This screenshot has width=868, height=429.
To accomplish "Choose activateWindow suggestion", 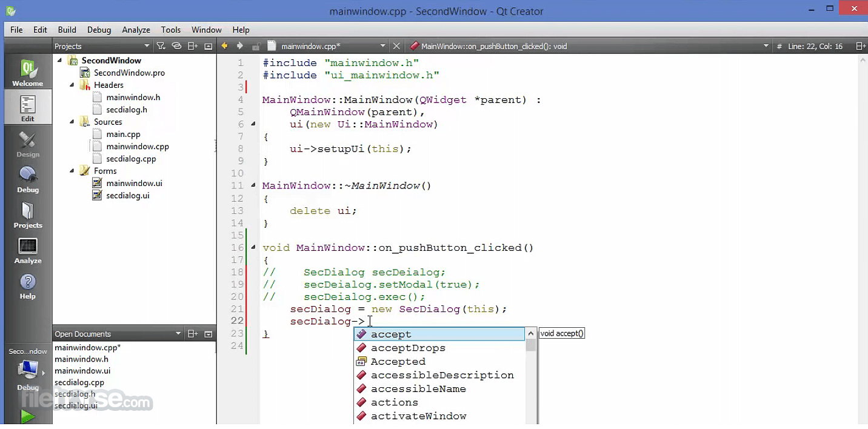I will (439, 416).
